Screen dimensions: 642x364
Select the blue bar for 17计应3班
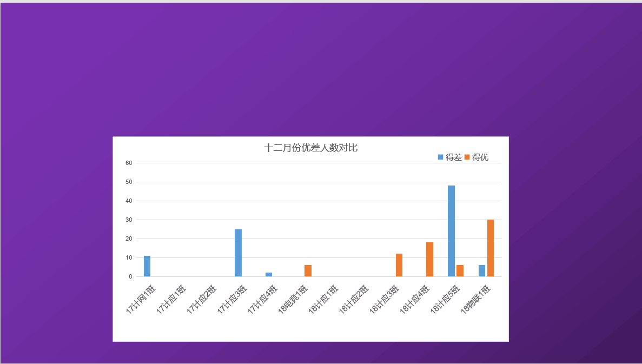[238, 253]
